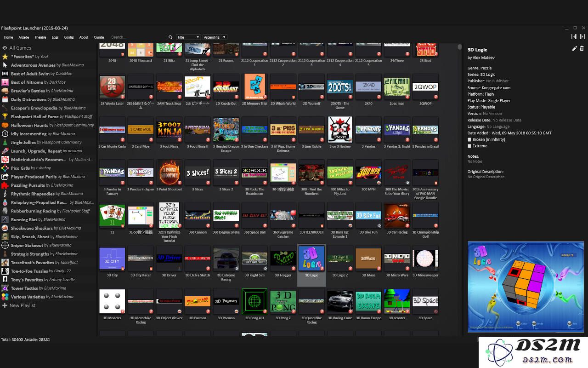Add a new playlist with plus icon

5,305
